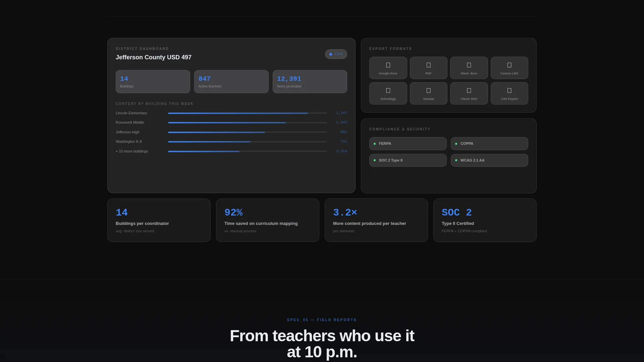Open the FERPA compliance badge
The width and height of the screenshot is (644, 362).
point(408,143)
